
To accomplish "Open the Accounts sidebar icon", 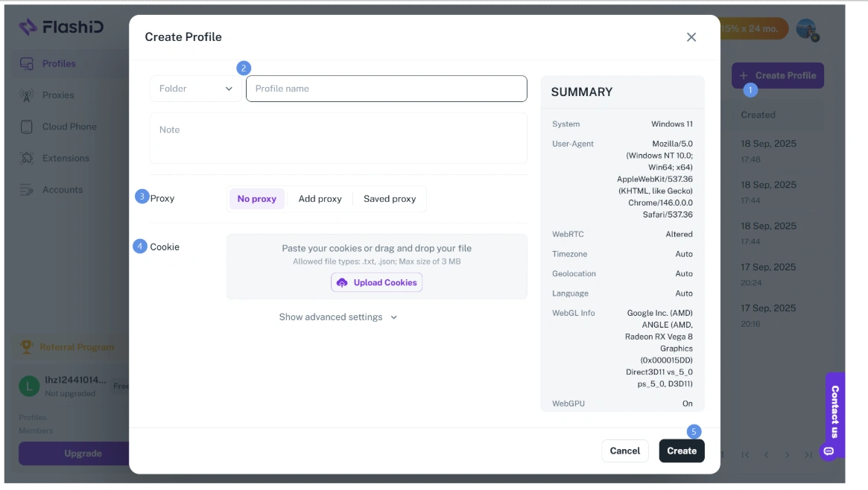I will click(27, 190).
